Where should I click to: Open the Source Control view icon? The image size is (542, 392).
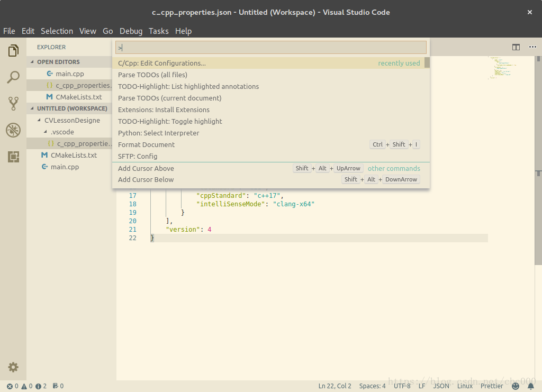pos(13,103)
